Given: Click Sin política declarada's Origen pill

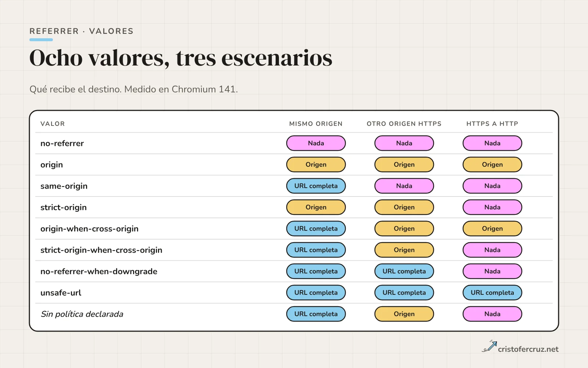Looking at the screenshot, I should (404, 314).
